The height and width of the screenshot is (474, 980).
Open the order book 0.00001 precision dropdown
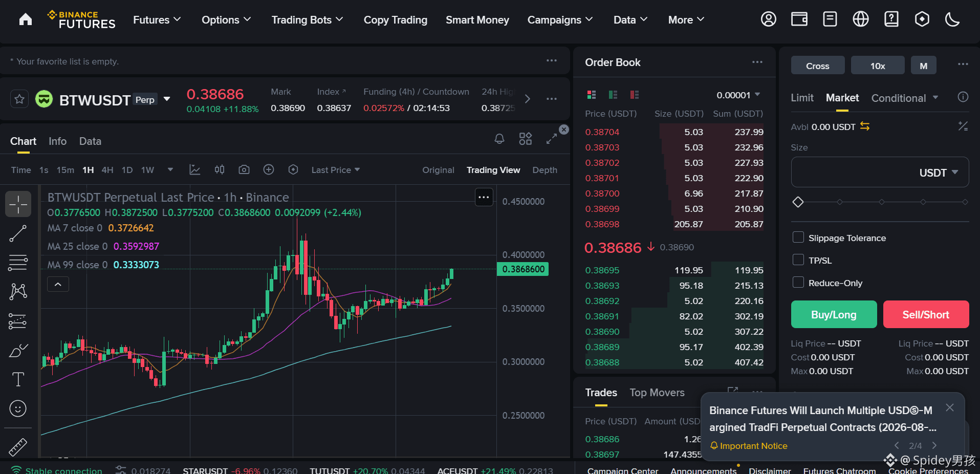coord(738,95)
